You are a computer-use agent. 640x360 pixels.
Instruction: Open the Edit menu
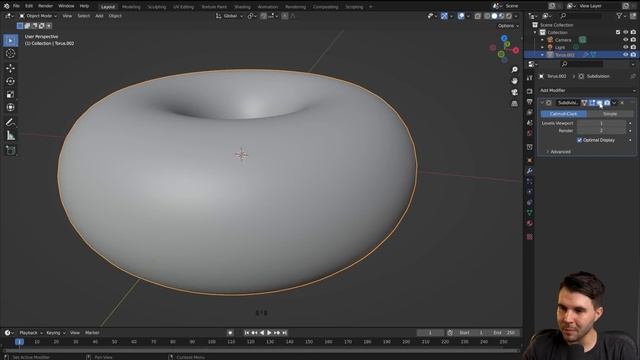(x=29, y=6)
